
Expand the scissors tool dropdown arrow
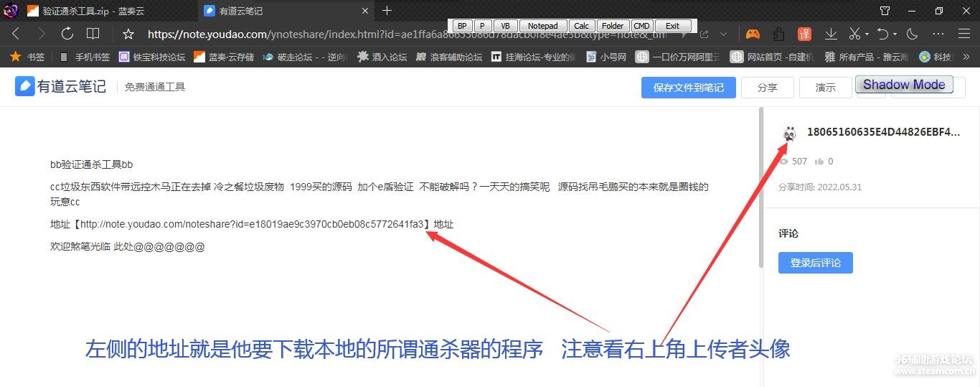(867, 34)
